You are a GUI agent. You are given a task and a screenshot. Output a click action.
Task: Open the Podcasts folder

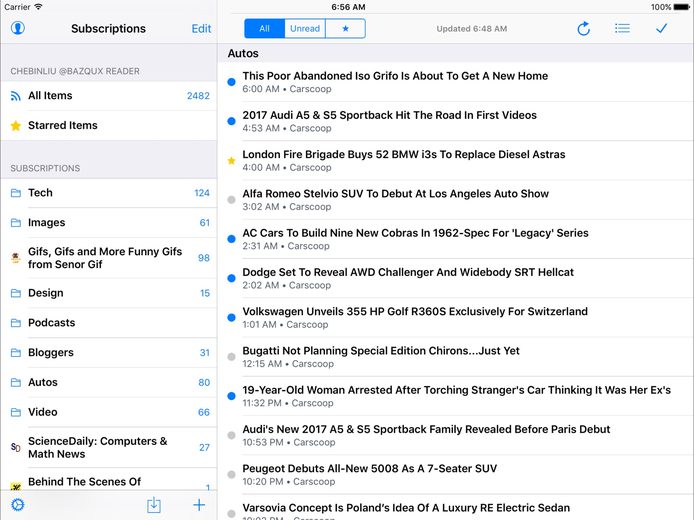click(x=109, y=323)
